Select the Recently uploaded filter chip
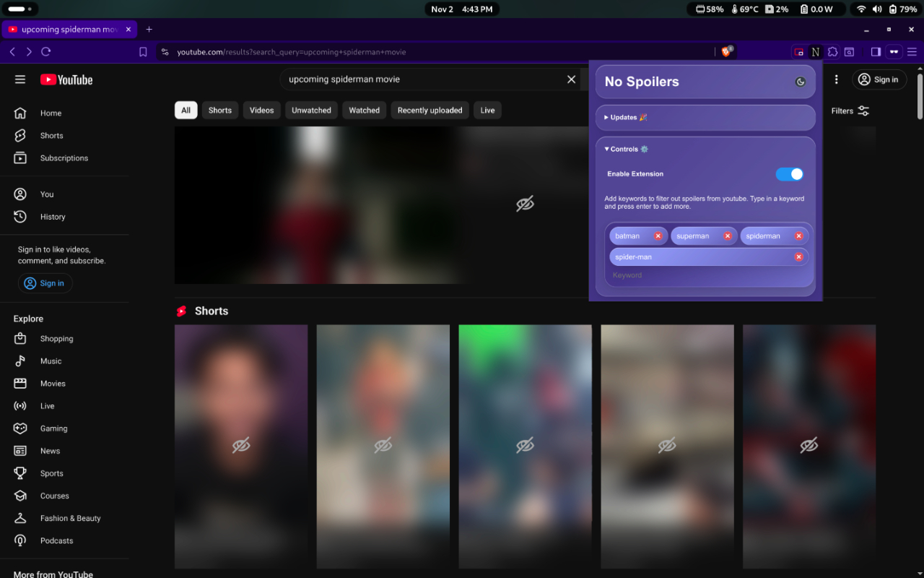Screen dimensions: 924x578 [430, 111]
